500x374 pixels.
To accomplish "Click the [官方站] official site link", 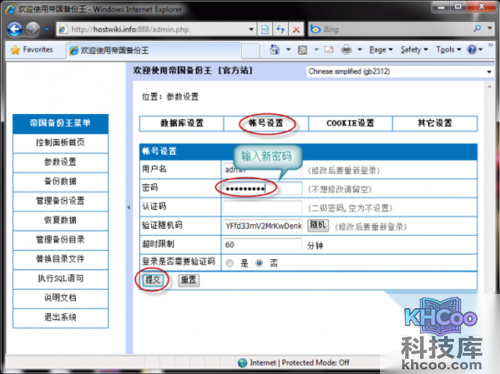I will tap(235, 71).
